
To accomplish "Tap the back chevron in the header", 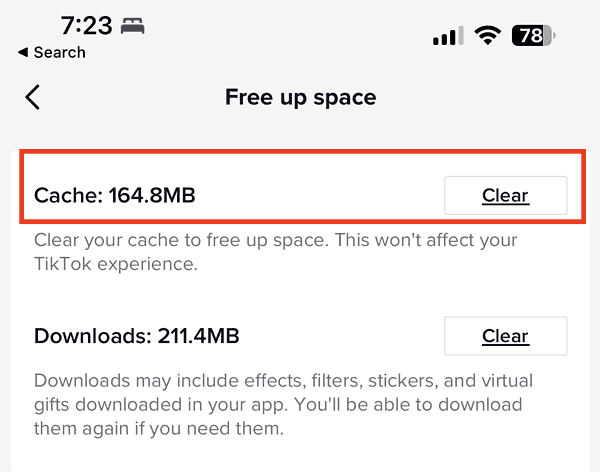I will tap(33, 97).
